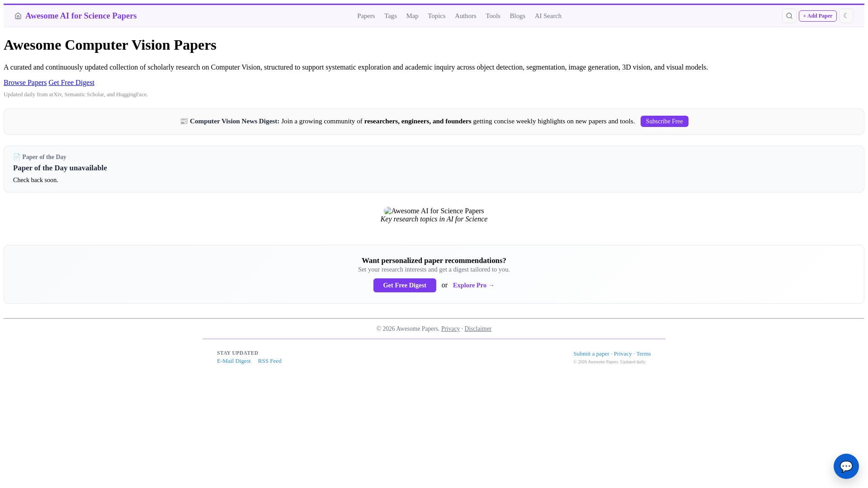Follow the Browse Papers link
The height and width of the screenshot is (488, 868).
(25, 83)
